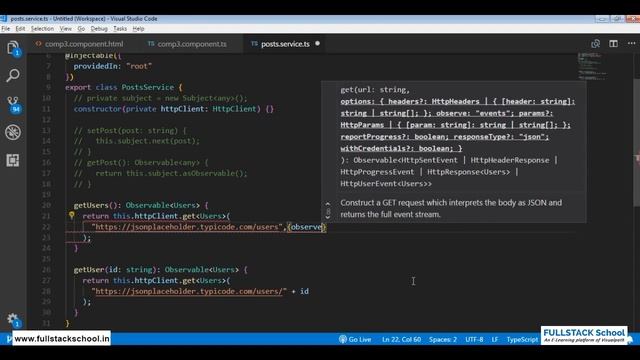
Task: Click 'getUsers' method name on line 20
Action: coord(91,205)
